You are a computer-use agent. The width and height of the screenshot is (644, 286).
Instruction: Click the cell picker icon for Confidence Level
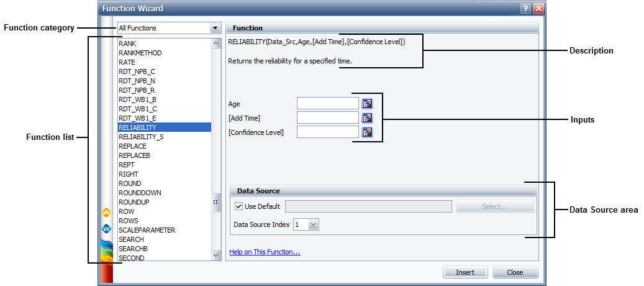(x=367, y=132)
